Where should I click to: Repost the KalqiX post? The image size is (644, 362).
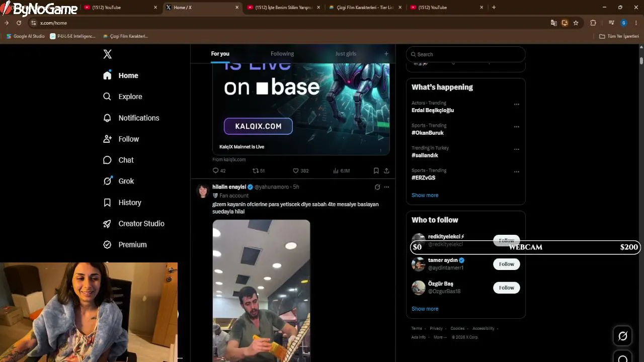(x=258, y=170)
